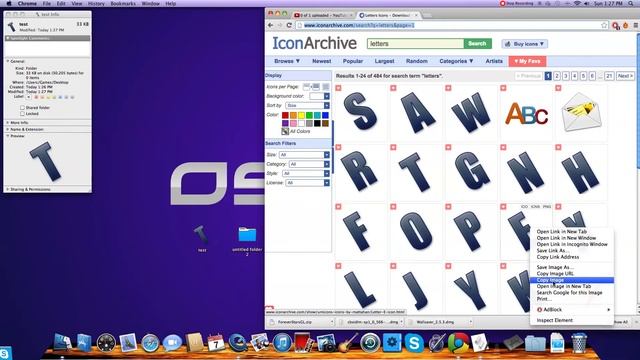640x360 pixels.
Task: Open the Sort by dropdown
Action: [x=307, y=105]
